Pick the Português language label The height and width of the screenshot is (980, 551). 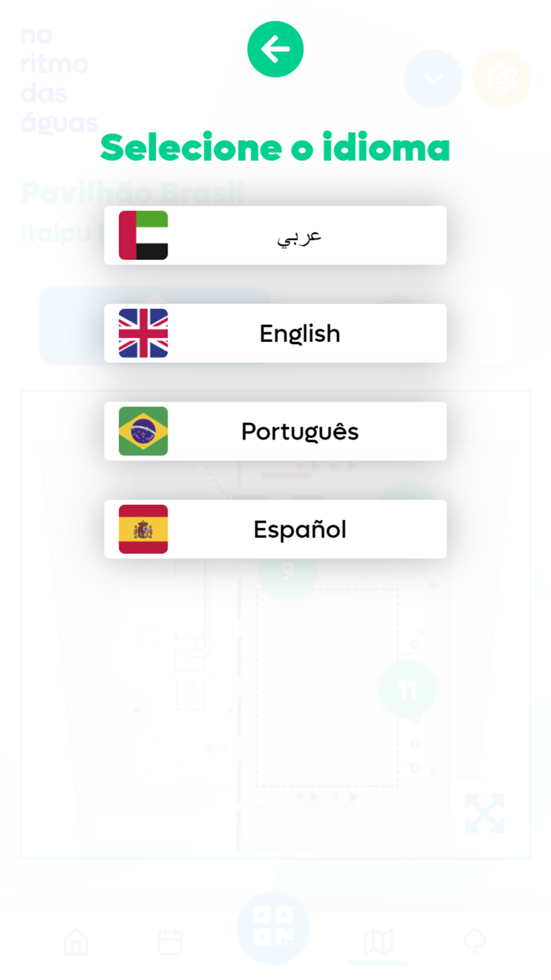(300, 432)
